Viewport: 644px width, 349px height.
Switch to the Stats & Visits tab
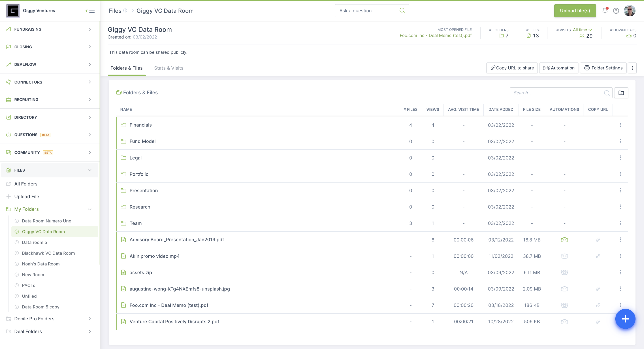tap(169, 68)
